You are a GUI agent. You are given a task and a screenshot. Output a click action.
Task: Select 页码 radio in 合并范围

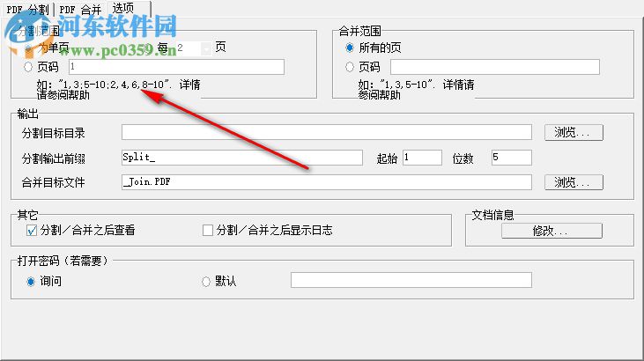click(x=350, y=67)
